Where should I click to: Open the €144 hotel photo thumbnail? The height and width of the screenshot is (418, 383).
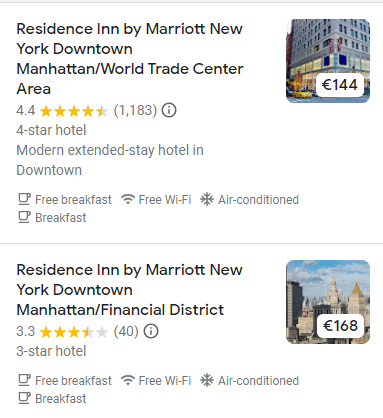[328, 61]
